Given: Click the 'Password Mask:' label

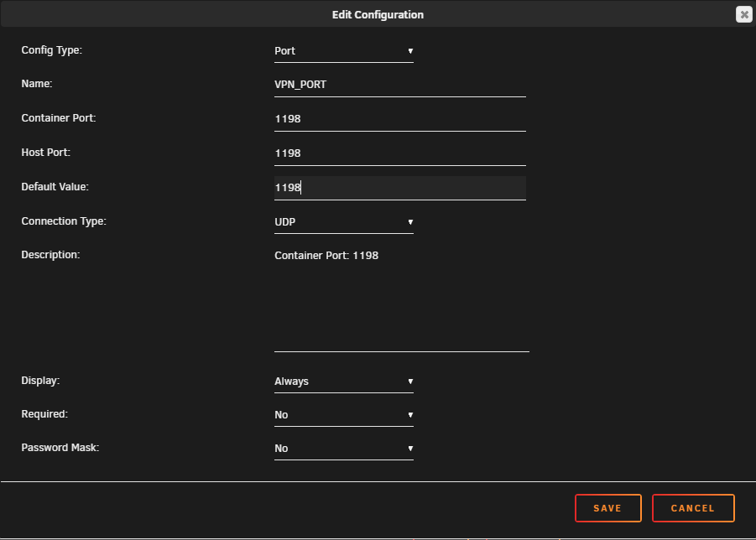Looking at the screenshot, I should [60, 448].
